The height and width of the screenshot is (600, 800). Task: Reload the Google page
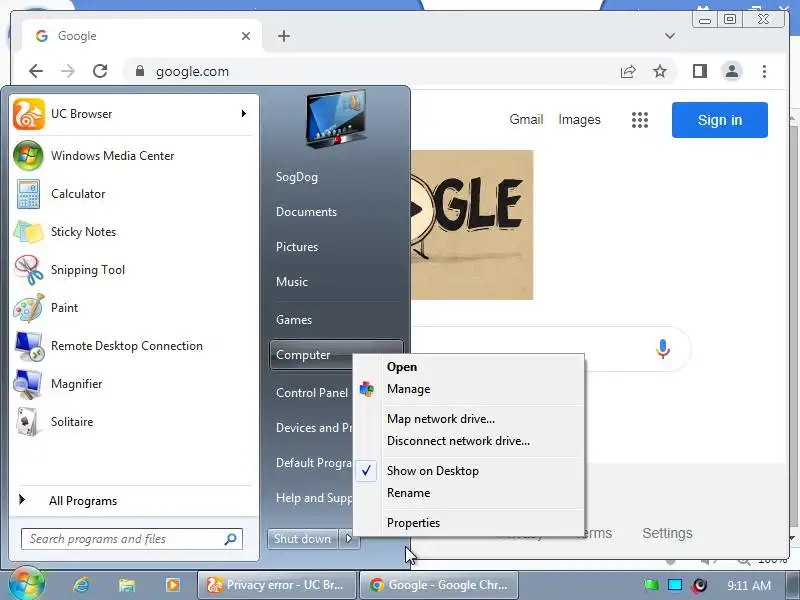(100, 71)
